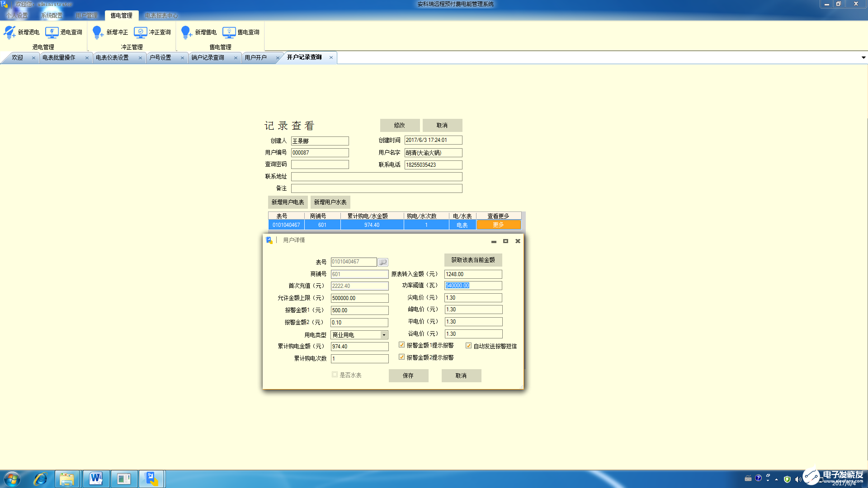Viewport: 868px width, 488px height.
Task: Click 新增用户电表 button
Action: 288,202
